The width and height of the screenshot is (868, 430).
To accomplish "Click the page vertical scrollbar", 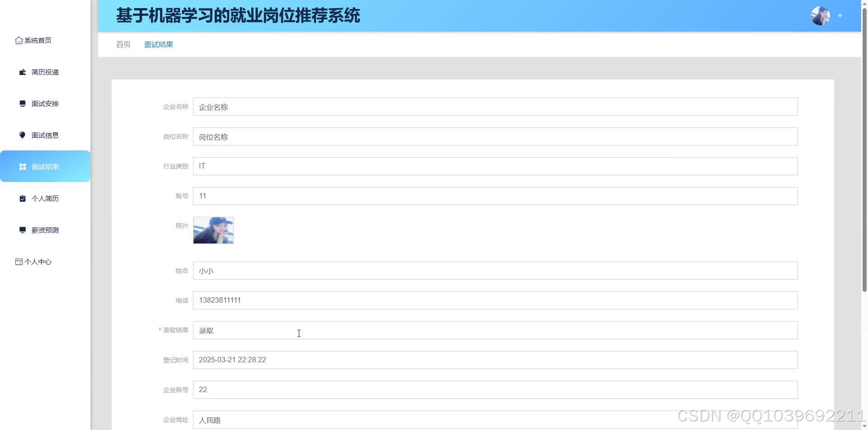I will click(864, 149).
